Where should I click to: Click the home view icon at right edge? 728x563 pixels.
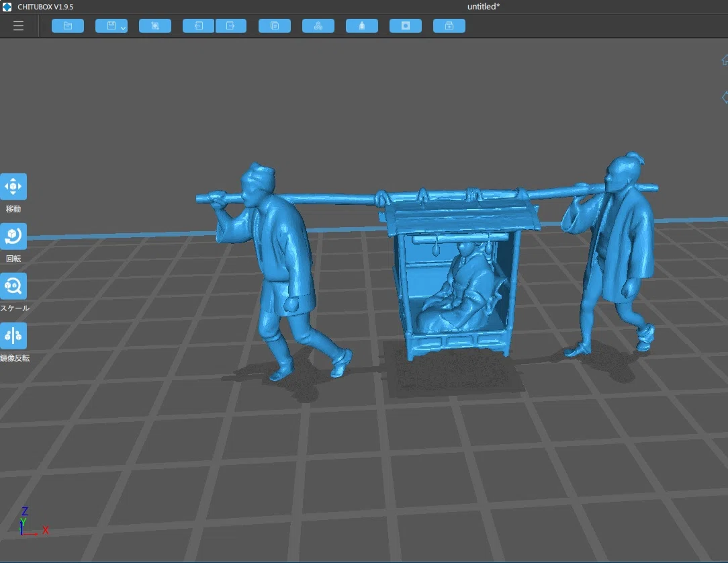click(724, 60)
